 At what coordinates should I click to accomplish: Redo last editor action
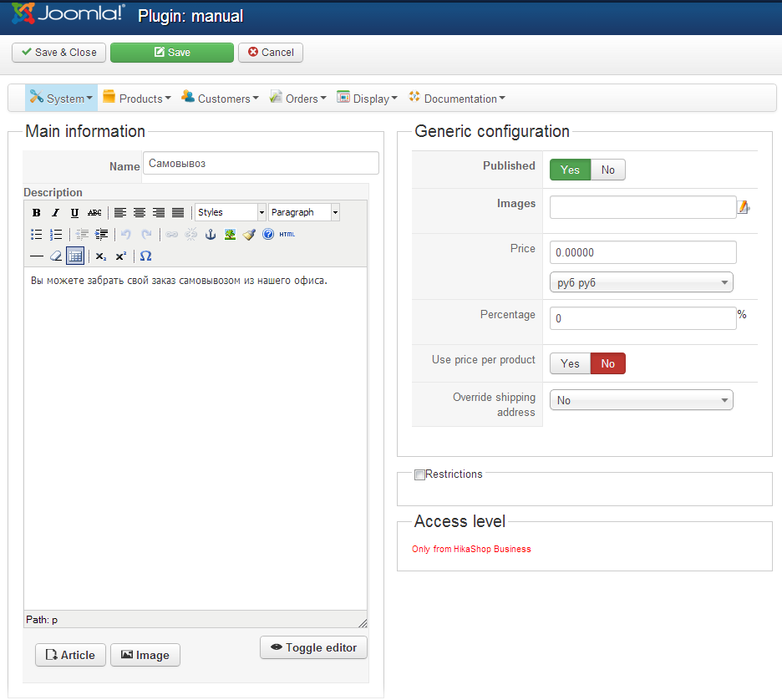click(146, 235)
